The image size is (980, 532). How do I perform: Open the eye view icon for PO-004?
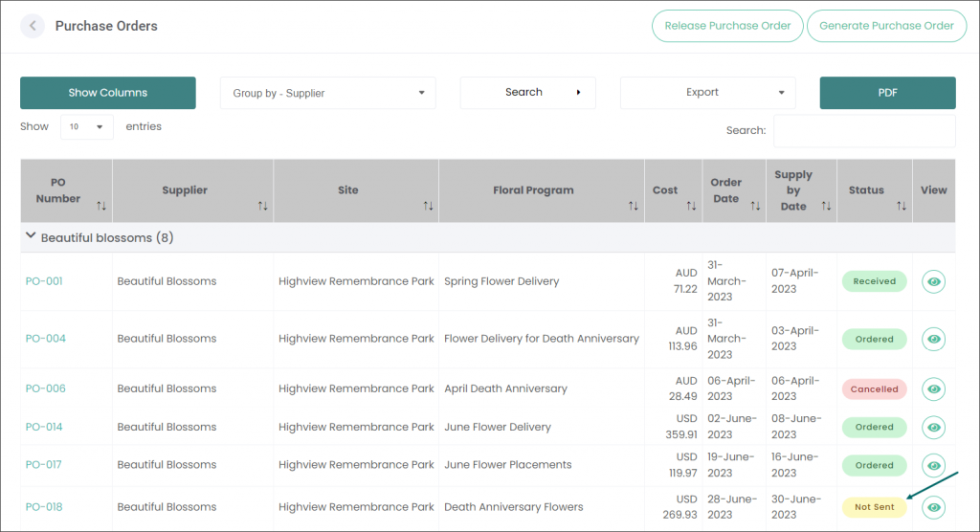tap(934, 339)
